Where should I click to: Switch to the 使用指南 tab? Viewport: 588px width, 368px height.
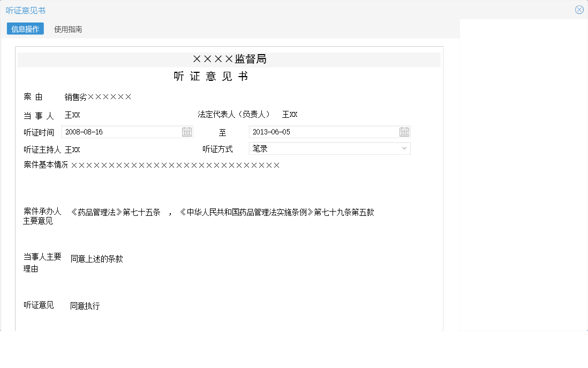point(68,29)
